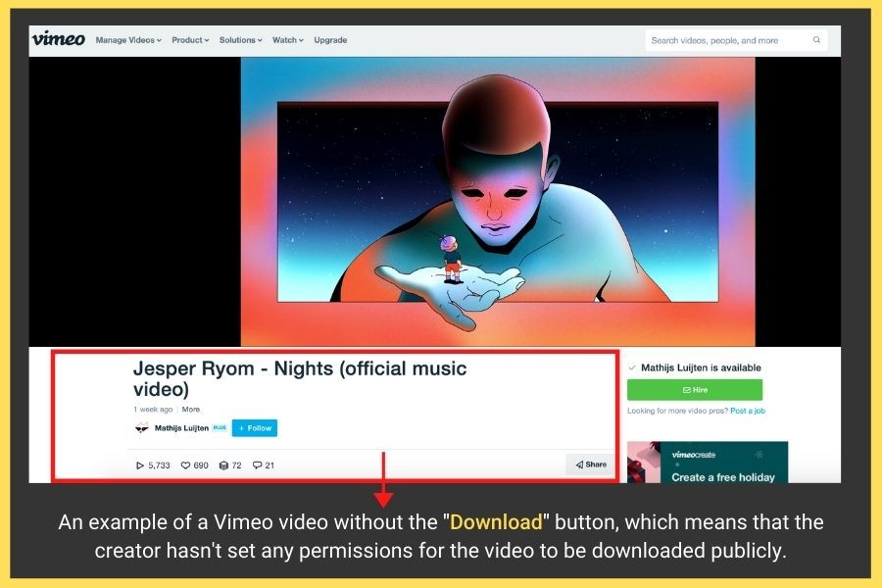The height and width of the screenshot is (588, 882).
Task: Click the search magnifier icon
Action: point(816,40)
